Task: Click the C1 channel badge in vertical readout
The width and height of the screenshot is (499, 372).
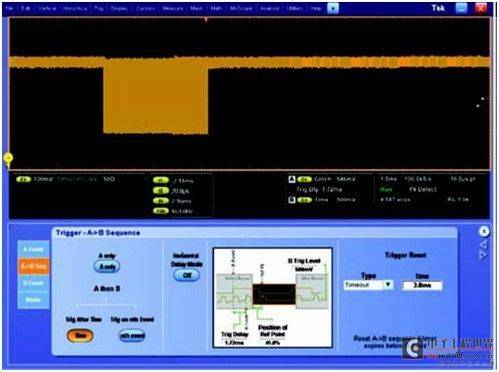Action: (24, 179)
